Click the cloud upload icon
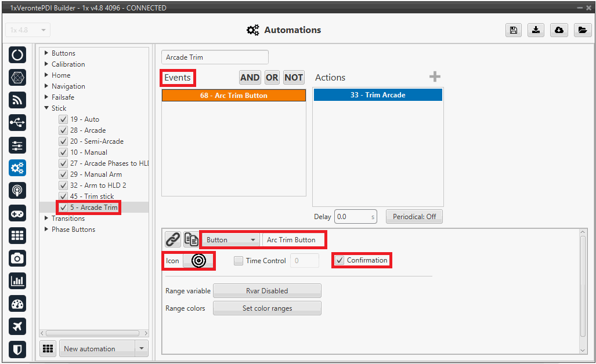Viewport: 596px width, 364px height. click(559, 31)
